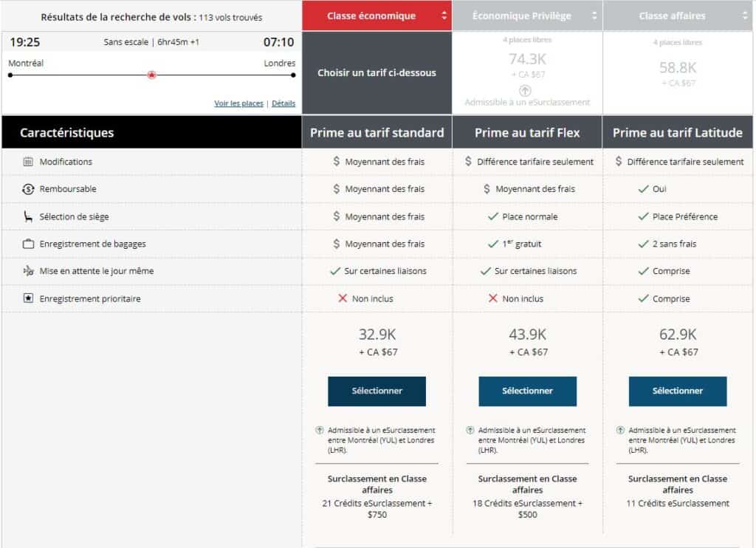Open the flight Détails link
This screenshot has width=756, height=548.
point(283,103)
